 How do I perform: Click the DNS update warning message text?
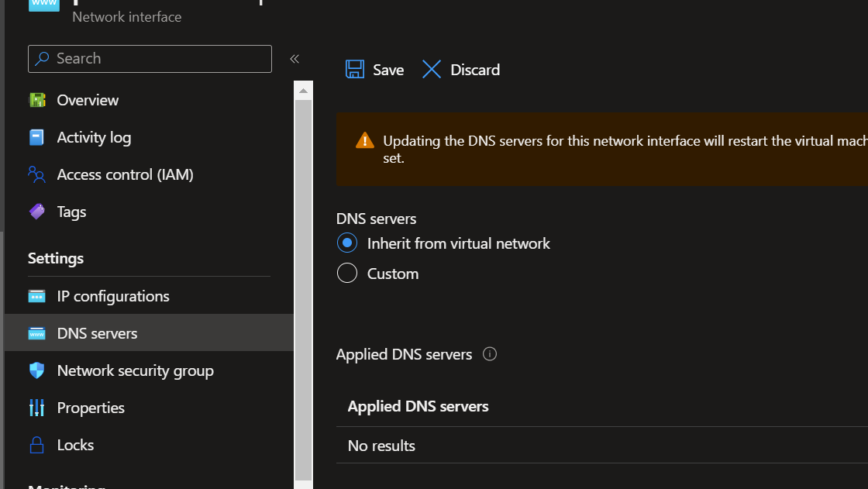[625, 149]
